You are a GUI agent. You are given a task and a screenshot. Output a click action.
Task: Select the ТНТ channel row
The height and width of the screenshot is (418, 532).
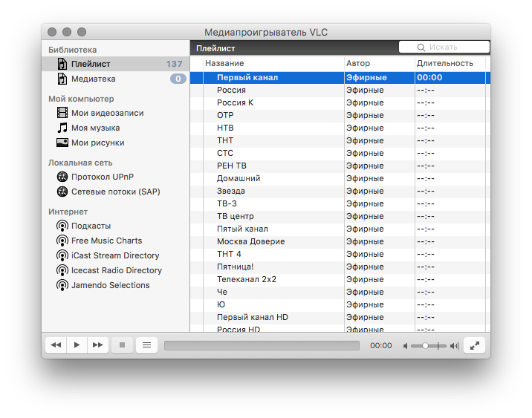pyautogui.click(x=340, y=140)
